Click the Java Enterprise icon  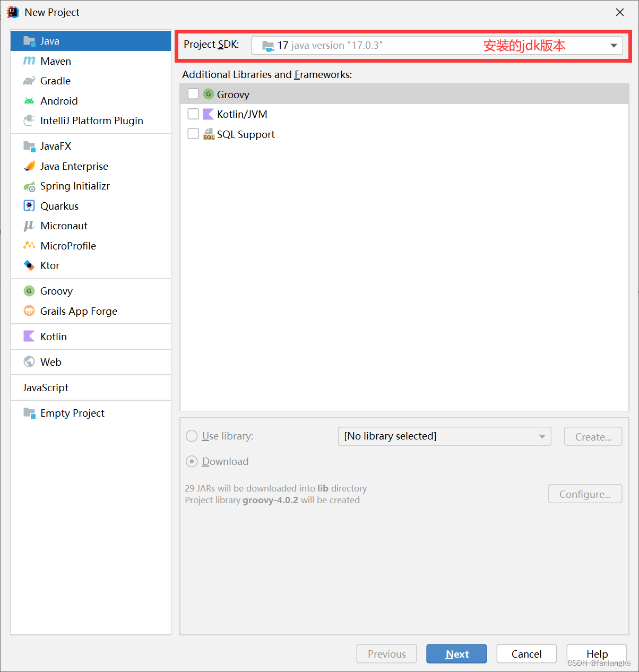pos(29,166)
